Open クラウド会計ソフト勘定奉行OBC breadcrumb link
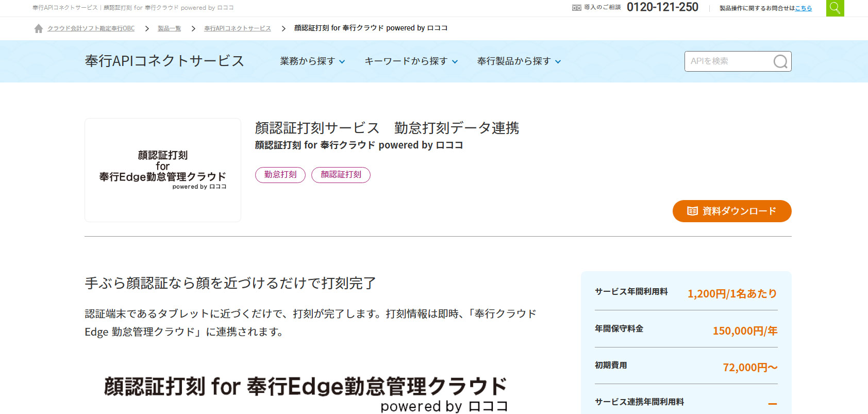The width and height of the screenshot is (868, 414). pos(91,28)
